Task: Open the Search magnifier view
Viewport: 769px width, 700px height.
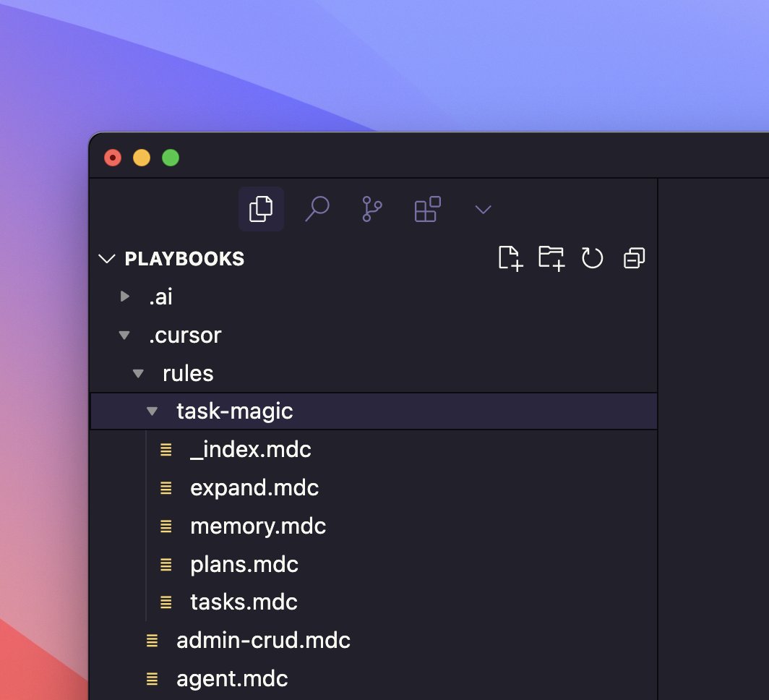Action: (317, 209)
